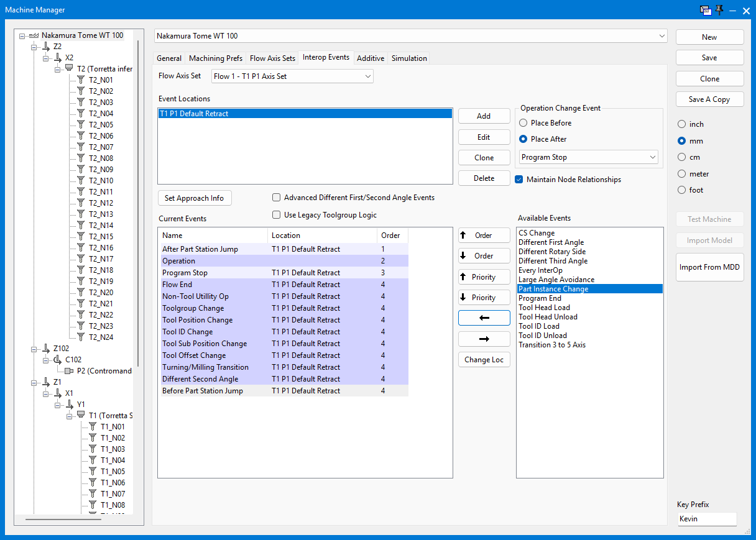Click the Set Approach Info button
This screenshot has width=756, height=540.
[195, 198]
